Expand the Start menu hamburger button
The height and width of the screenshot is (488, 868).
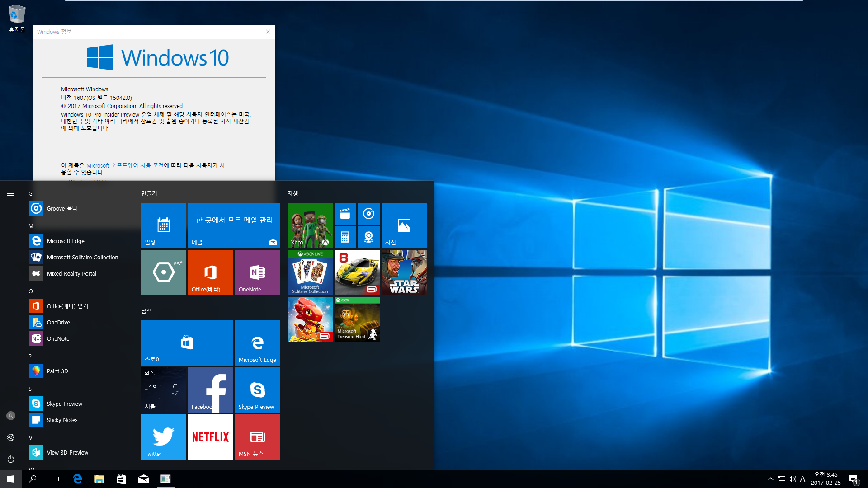[x=11, y=193]
